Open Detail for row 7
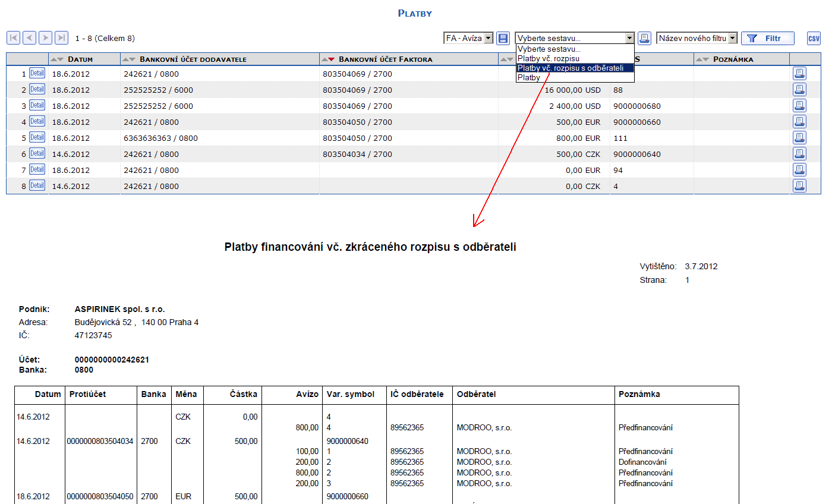Viewport: 832px width, 504px height. 37,169
